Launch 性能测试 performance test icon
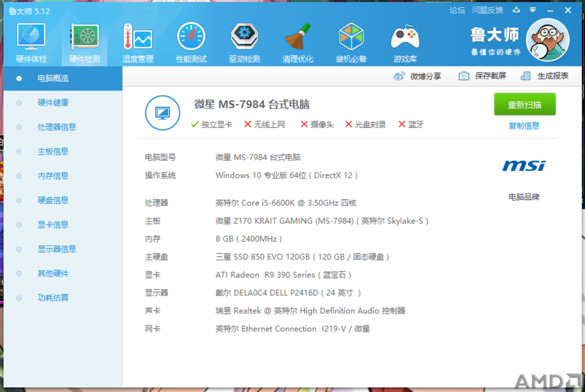This screenshot has width=585, height=392. pyautogui.click(x=191, y=42)
